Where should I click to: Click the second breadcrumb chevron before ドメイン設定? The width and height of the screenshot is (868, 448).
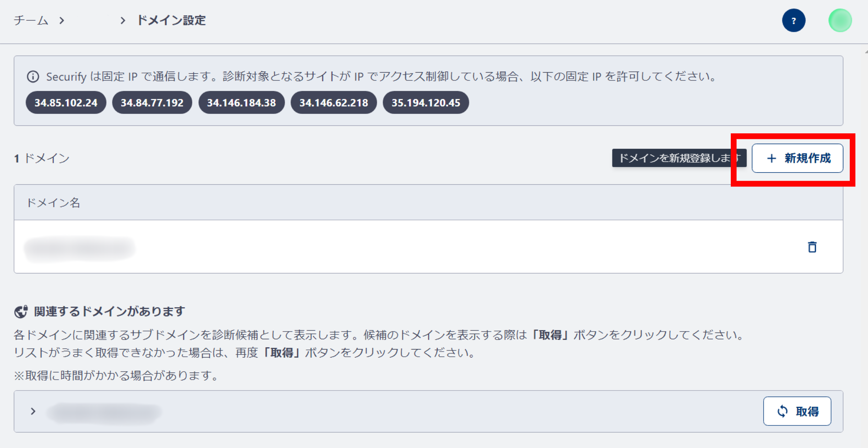point(122,21)
